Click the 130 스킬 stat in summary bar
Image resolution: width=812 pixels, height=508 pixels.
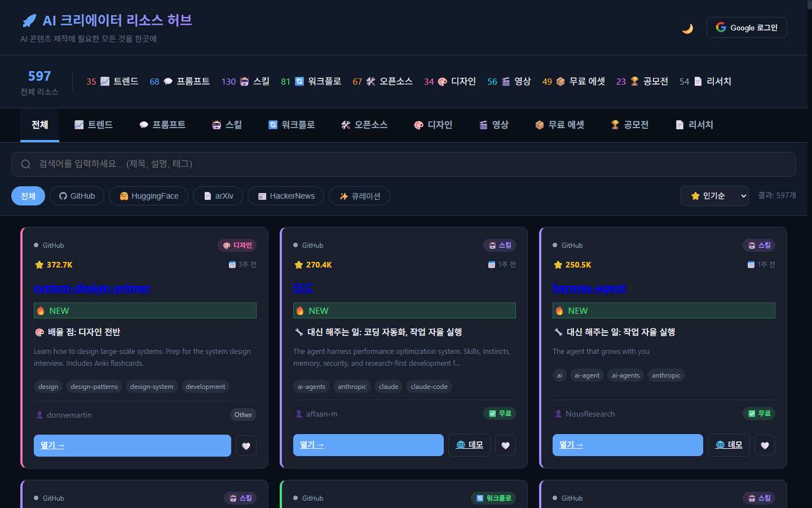click(245, 81)
